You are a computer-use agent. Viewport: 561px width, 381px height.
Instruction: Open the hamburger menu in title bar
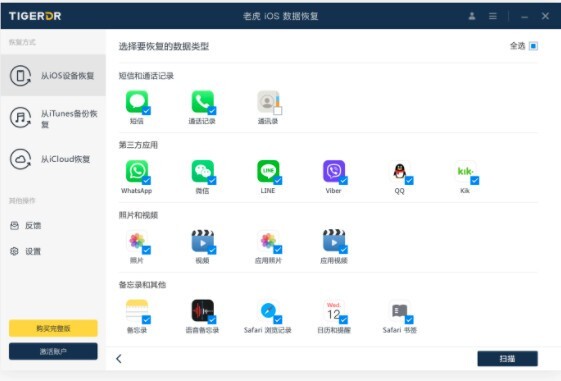tap(493, 16)
